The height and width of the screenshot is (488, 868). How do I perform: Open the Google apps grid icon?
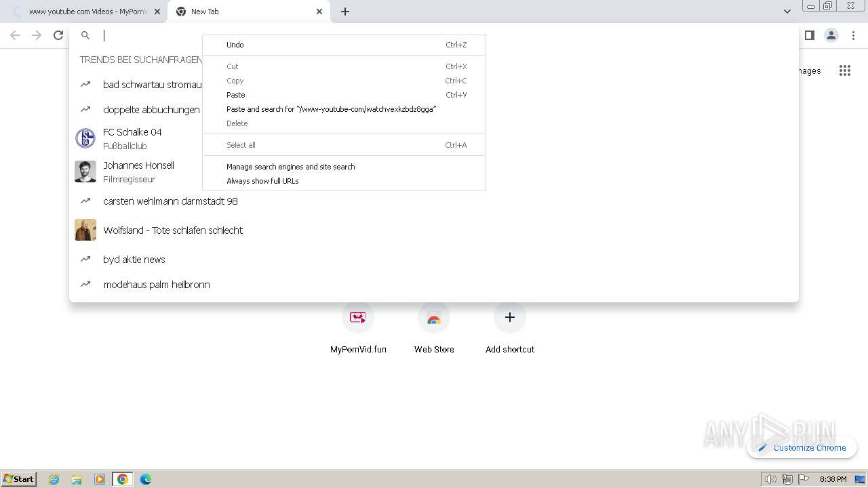click(845, 70)
